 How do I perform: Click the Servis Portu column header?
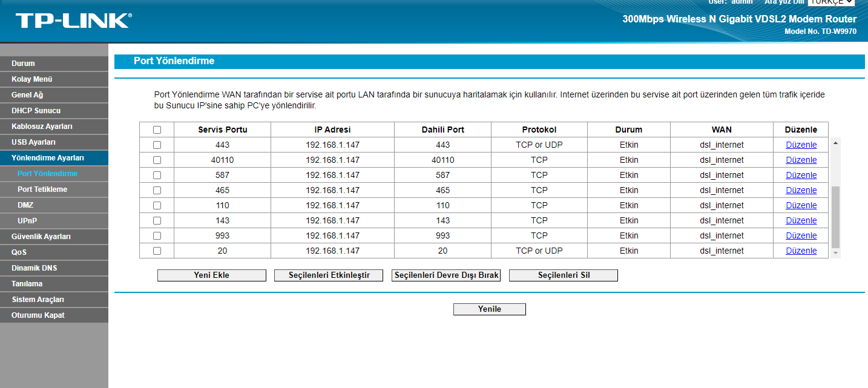pos(223,130)
